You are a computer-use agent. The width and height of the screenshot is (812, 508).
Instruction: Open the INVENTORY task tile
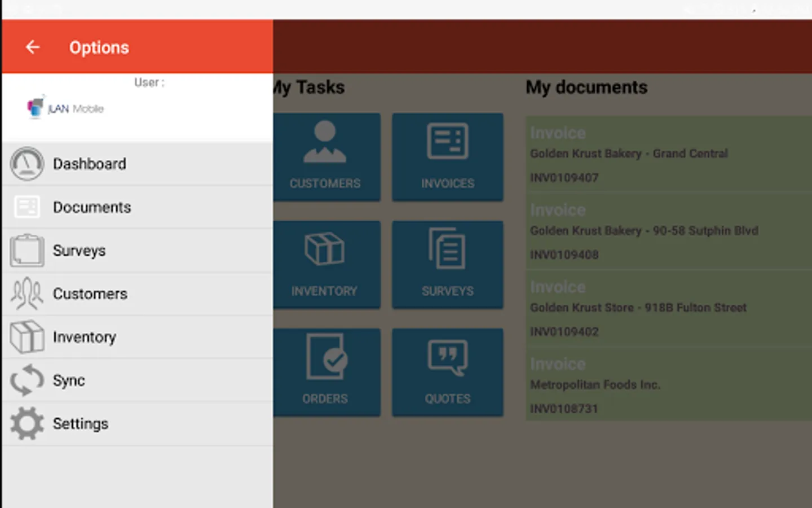(x=326, y=265)
